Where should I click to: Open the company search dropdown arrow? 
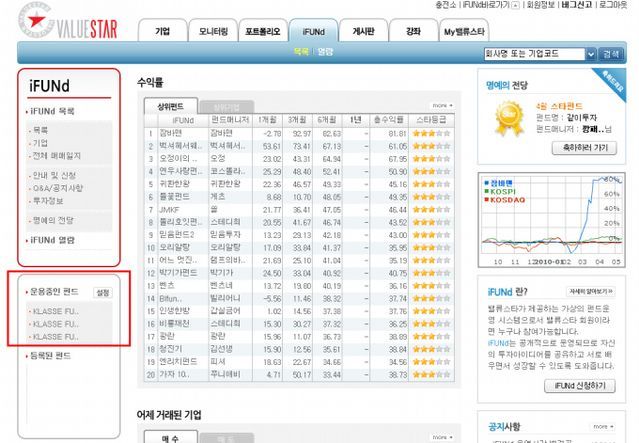pos(591,54)
